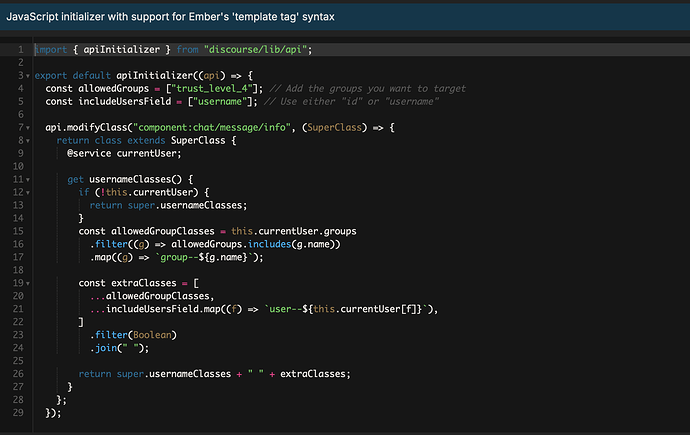
Task: Click '.filter(Boolean)' on line 23
Action: click(x=133, y=335)
